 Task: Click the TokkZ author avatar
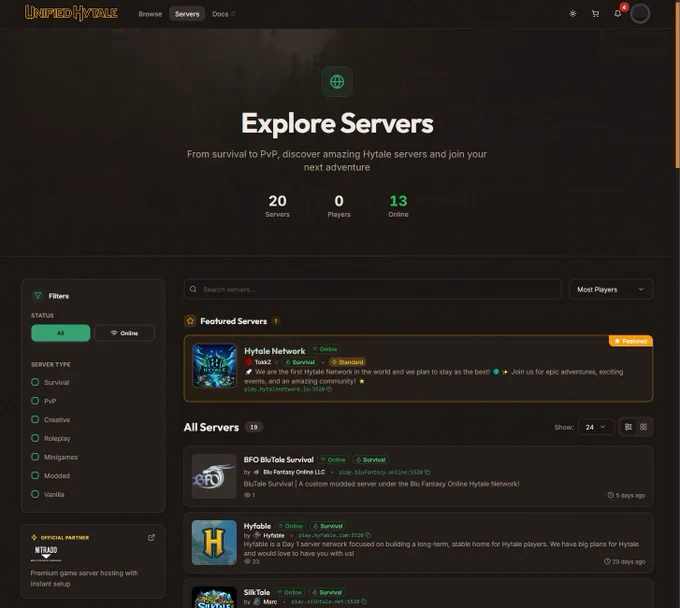[248, 362]
